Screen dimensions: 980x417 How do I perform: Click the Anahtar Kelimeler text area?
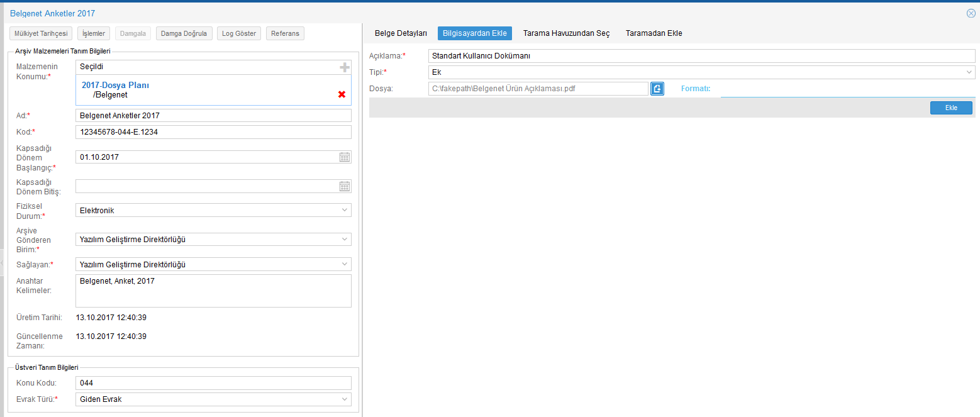(213, 291)
